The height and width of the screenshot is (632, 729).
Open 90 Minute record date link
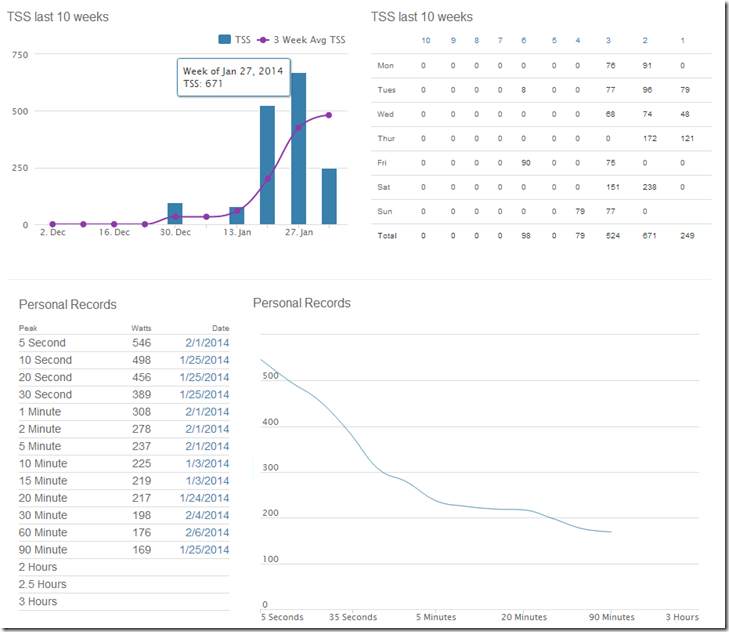204,549
